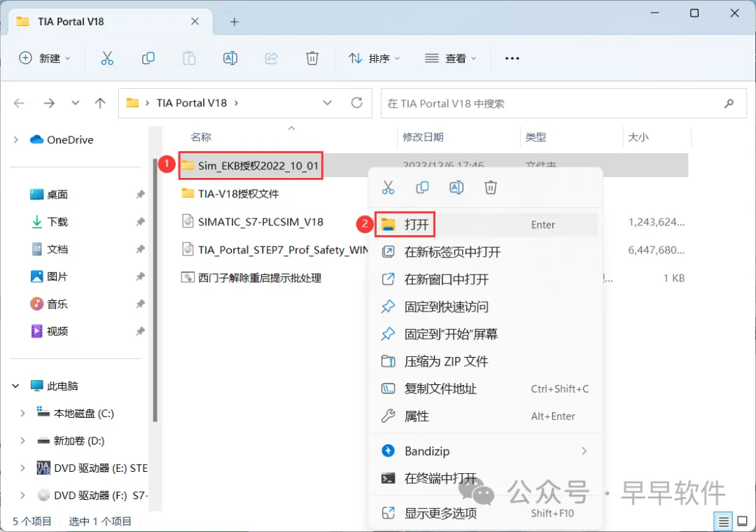This screenshot has width=756, height=532.
Task: Expand the DVD 驱动器 (F:) node
Action: tap(22, 496)
